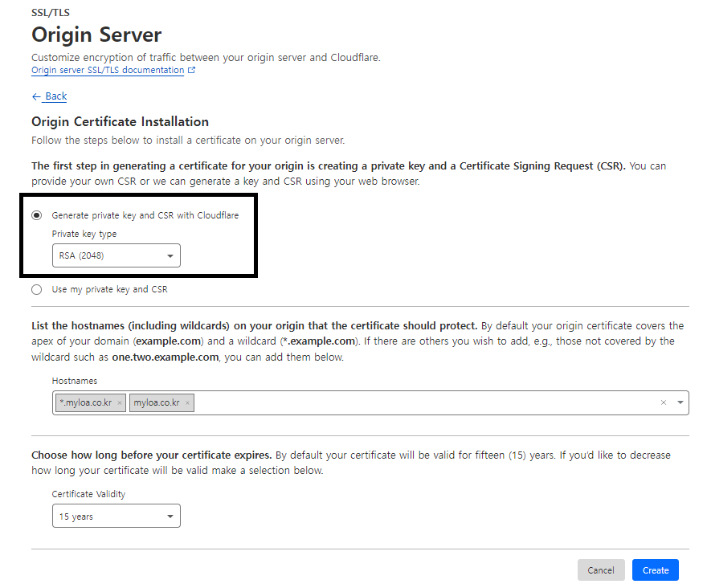Click the caret icon on the Private key type dropdown
Image resolution: width=707 pixels, height=588 pixels.
(170, 255)
